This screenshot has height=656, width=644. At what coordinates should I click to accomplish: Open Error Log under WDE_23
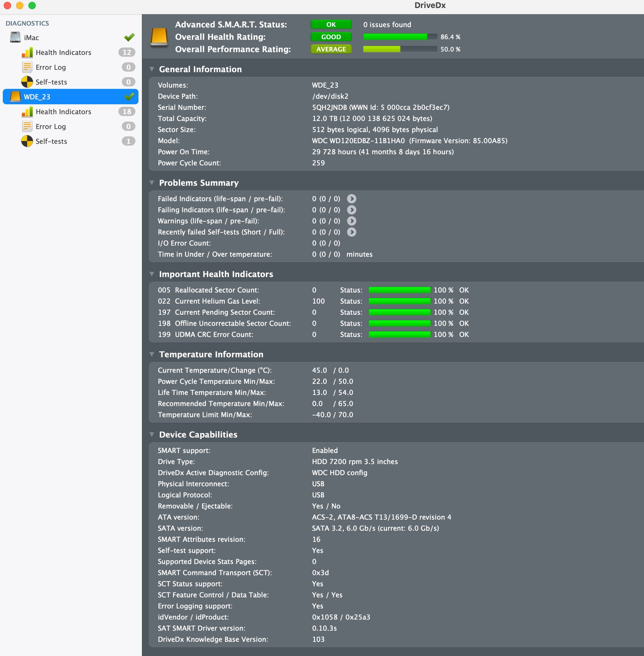click(x=71, y=126)
